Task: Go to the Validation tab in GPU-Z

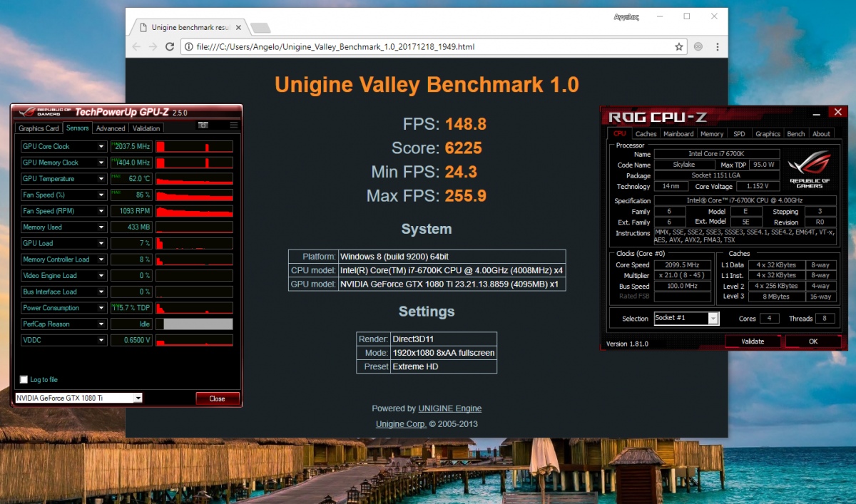Action: pos(146,128)
